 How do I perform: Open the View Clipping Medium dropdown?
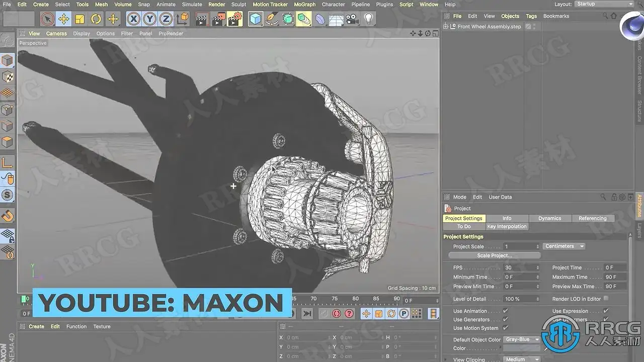522,359
